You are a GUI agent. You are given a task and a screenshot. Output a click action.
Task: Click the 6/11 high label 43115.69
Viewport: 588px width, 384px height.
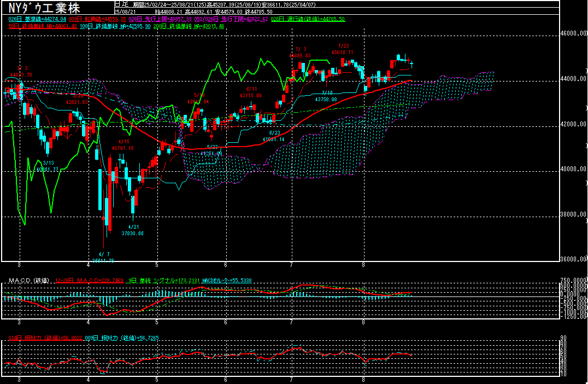click(x=251, y=96)
